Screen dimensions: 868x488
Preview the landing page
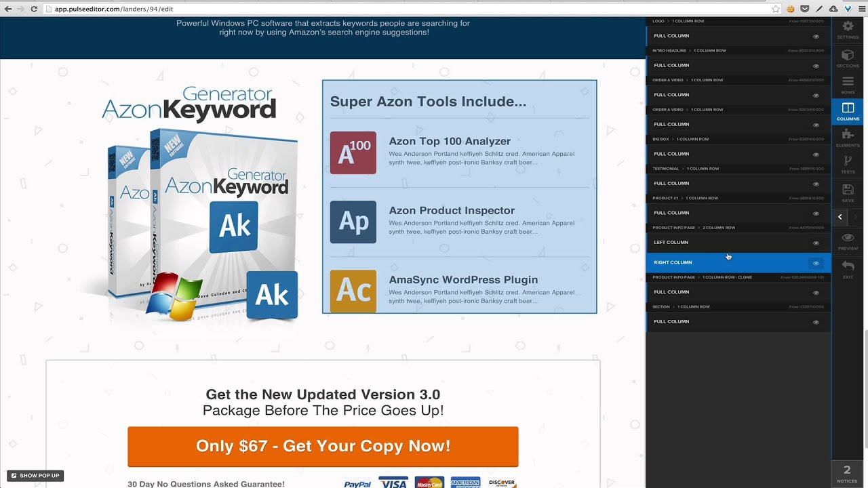848,241
